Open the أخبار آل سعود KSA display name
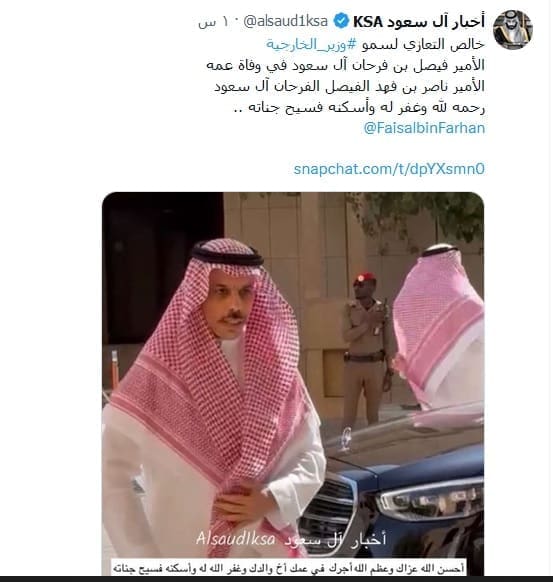 pyautogui.click(x=419, y=22)
